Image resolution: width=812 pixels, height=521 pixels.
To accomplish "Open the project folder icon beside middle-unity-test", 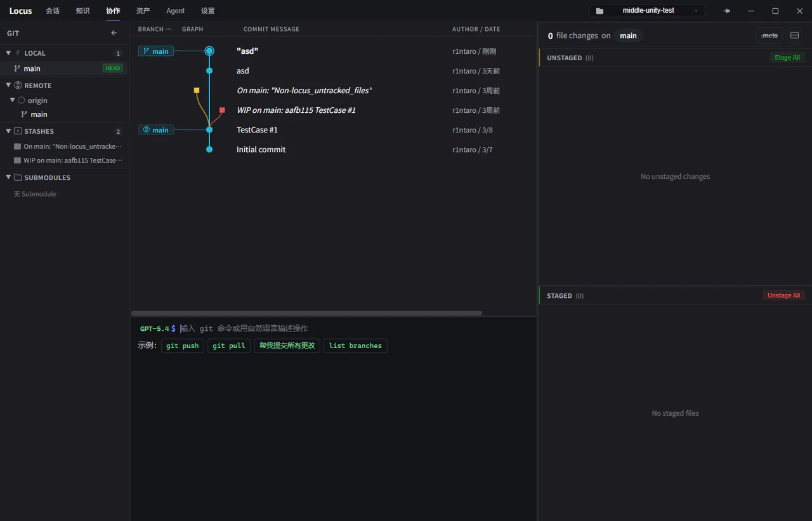I will pyautogui.click(x=599, y=10).
